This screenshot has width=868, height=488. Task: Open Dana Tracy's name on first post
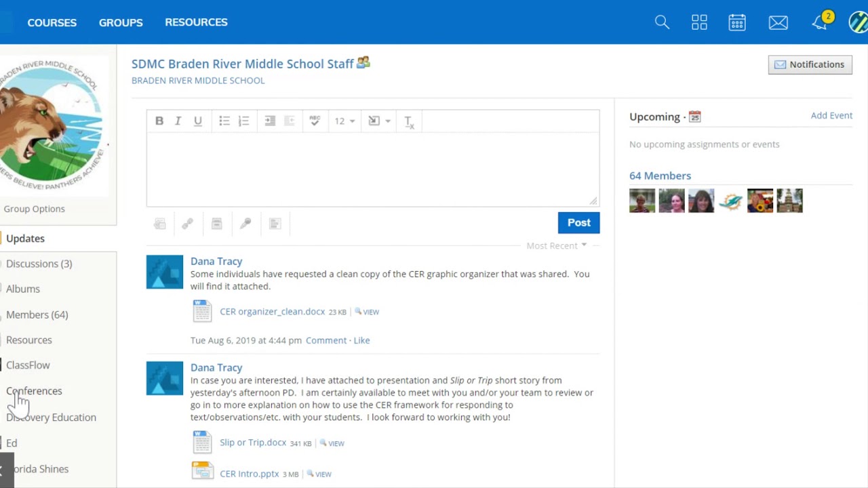pos(216,261)
